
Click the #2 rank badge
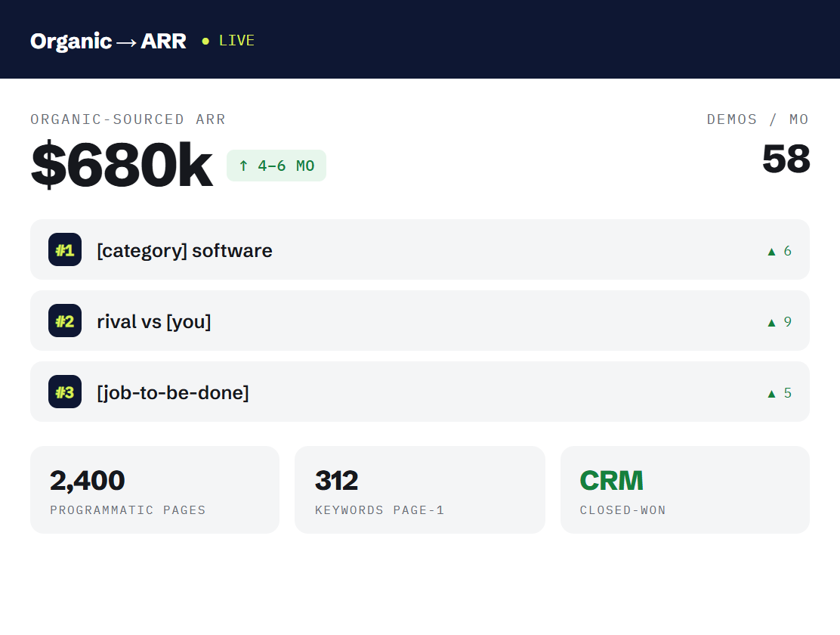pos(65,321)
